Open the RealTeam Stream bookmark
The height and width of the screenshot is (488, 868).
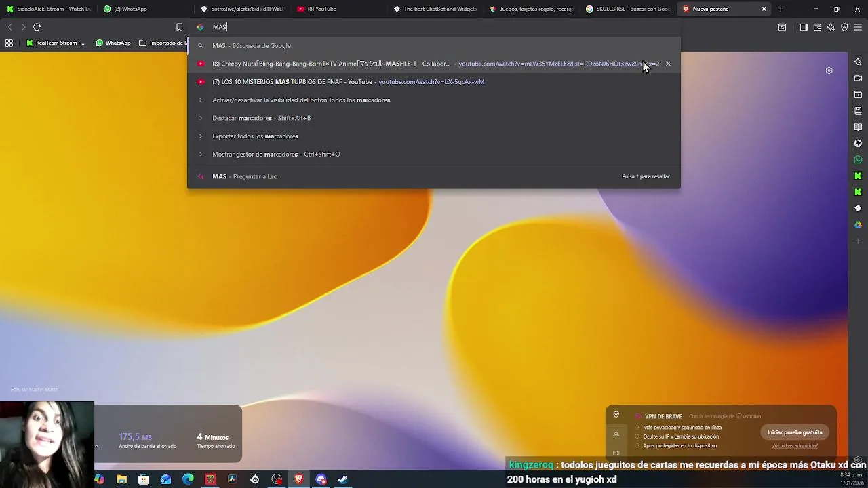coord(56,43)
